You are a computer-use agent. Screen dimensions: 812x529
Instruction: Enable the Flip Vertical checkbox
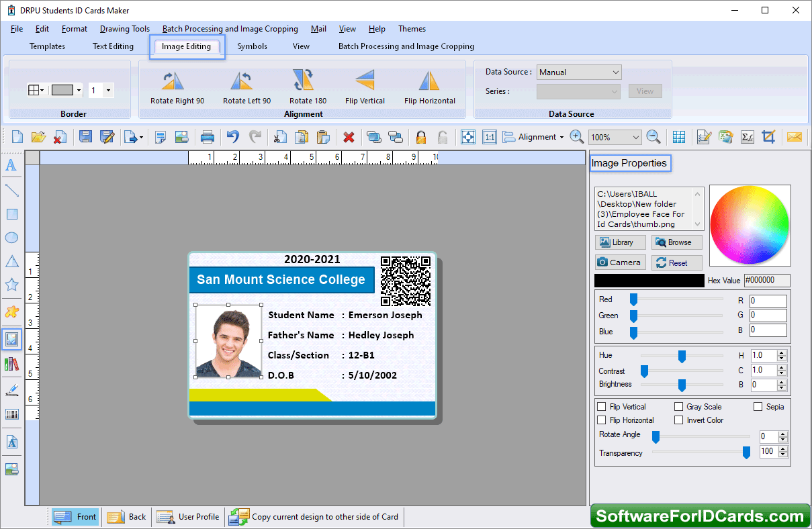(x=602, y=407)
